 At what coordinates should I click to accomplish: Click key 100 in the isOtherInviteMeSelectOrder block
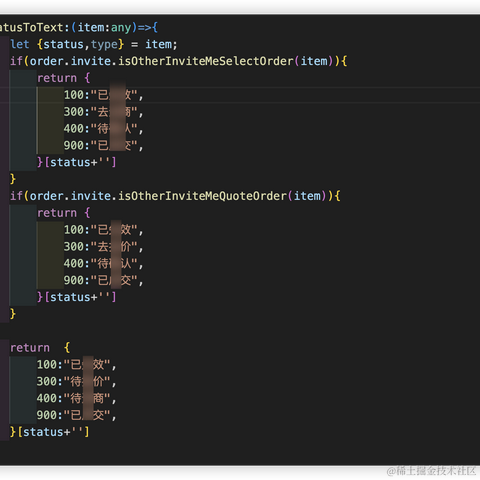coord(74,95)
